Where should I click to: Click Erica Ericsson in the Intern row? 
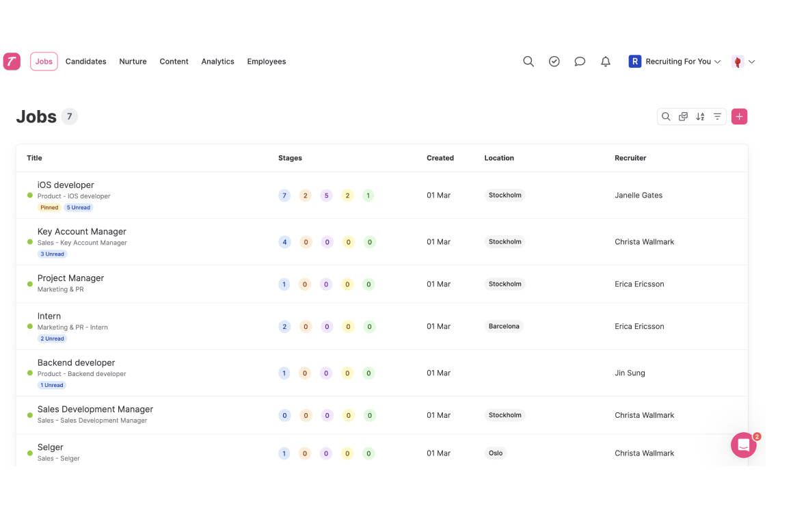639,327
